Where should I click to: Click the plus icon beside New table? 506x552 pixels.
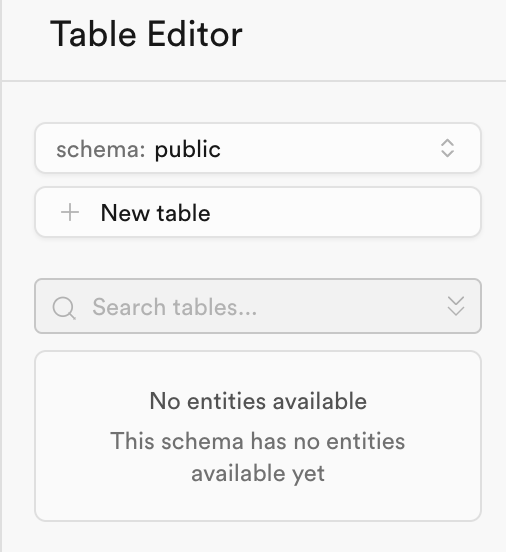click(x=70, y=212)
